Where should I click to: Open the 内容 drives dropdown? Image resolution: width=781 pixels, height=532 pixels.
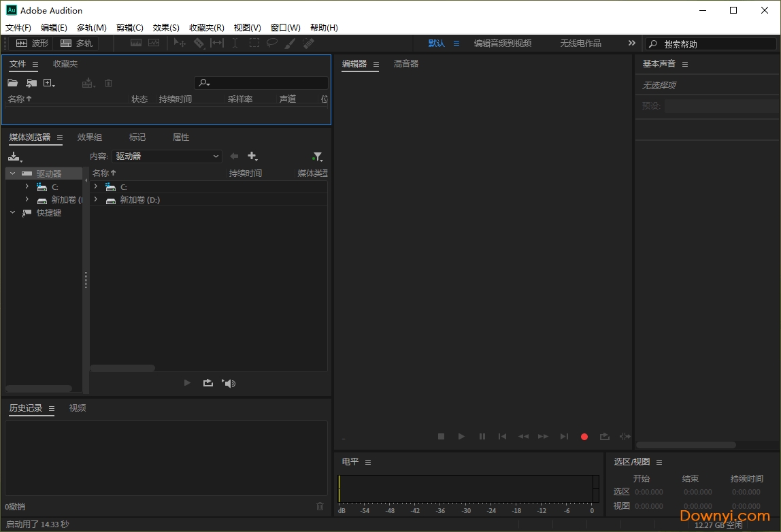[167, 156]
